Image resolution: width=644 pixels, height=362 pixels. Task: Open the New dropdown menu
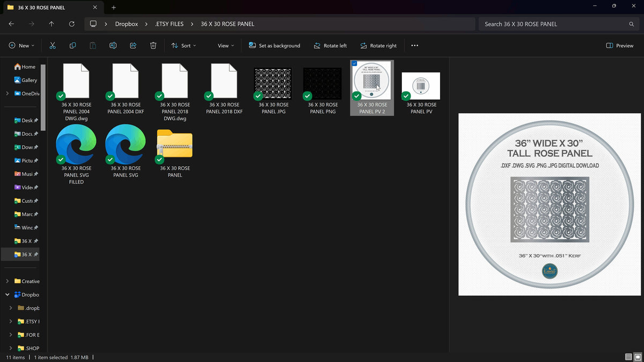click(x=21, y=46)
